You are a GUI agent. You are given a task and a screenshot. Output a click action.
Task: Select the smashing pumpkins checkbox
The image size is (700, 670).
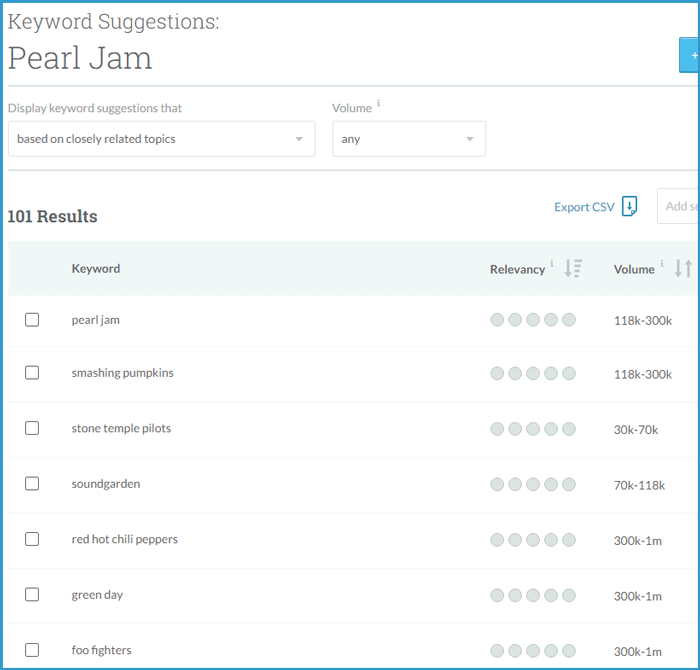(32, 373)
